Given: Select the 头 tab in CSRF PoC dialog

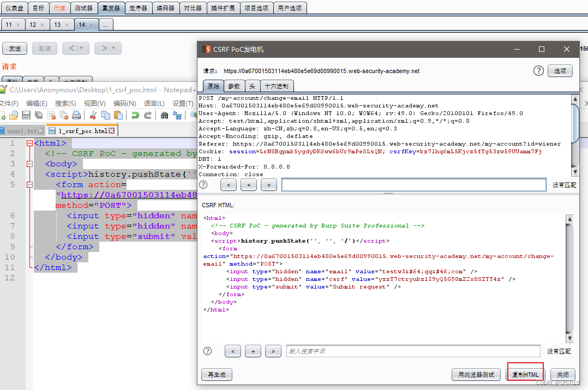Looking at the screenshot, I should 253,86.
